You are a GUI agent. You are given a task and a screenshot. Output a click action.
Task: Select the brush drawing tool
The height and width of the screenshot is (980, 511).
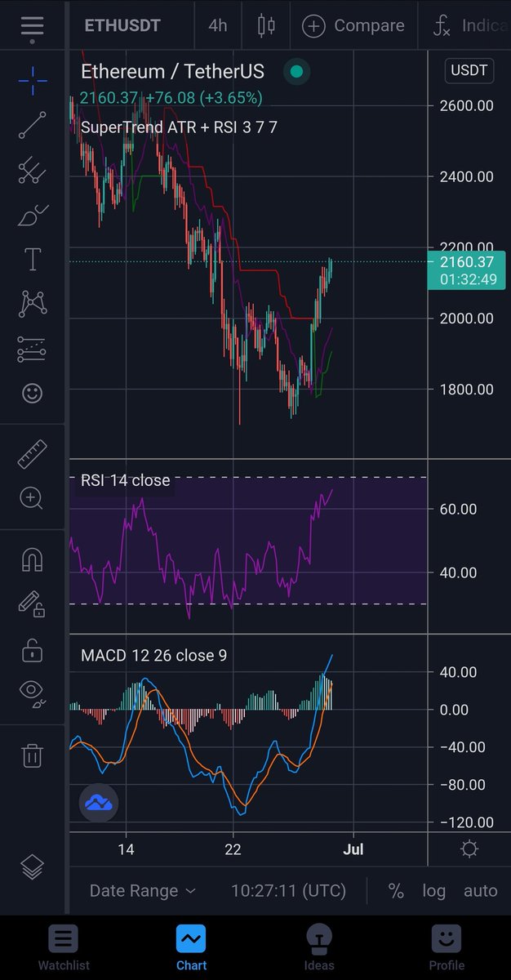tap(32, 216)
